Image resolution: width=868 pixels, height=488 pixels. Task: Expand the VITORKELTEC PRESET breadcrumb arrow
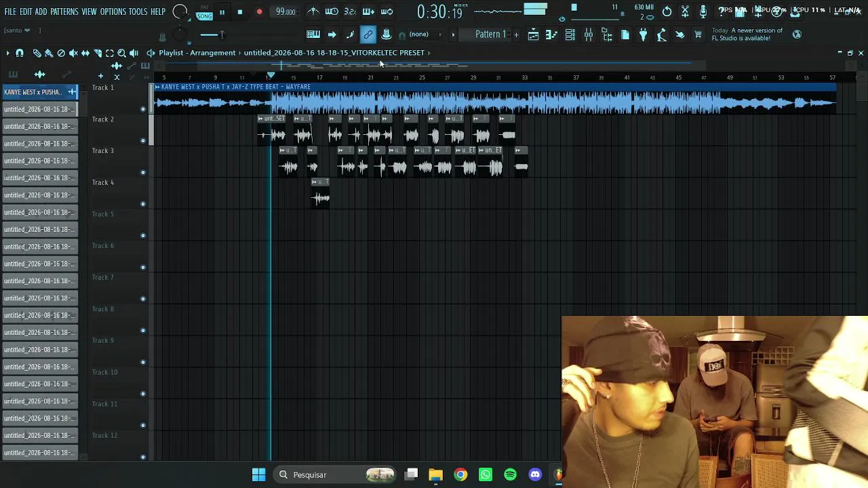point(429,53)
